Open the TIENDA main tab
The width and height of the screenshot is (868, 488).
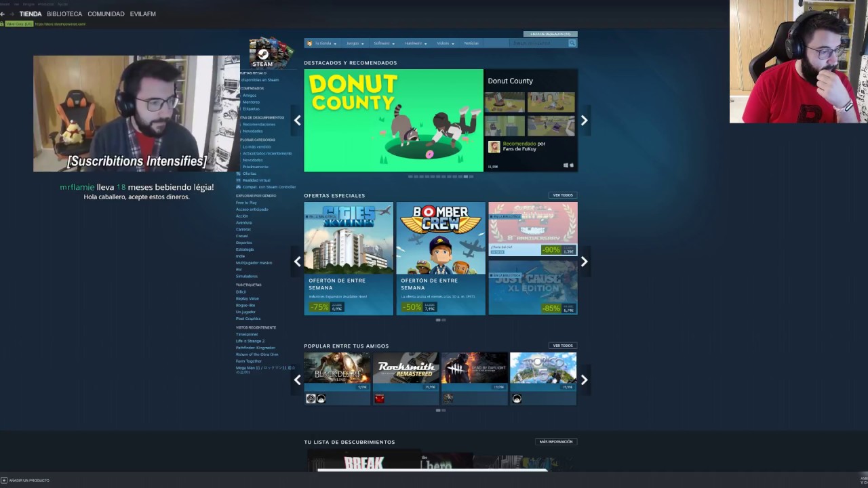click(31, 14)
